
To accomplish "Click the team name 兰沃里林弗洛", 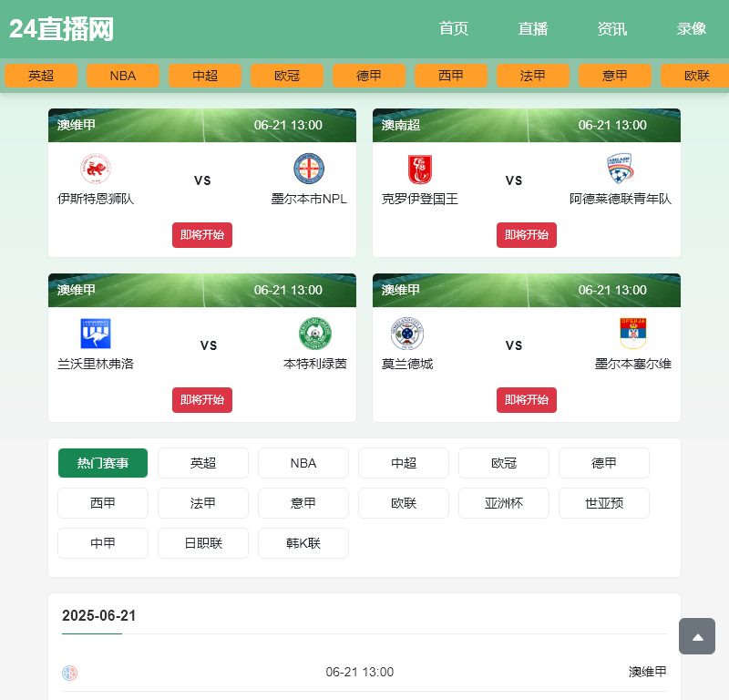I will click(96, 364).
